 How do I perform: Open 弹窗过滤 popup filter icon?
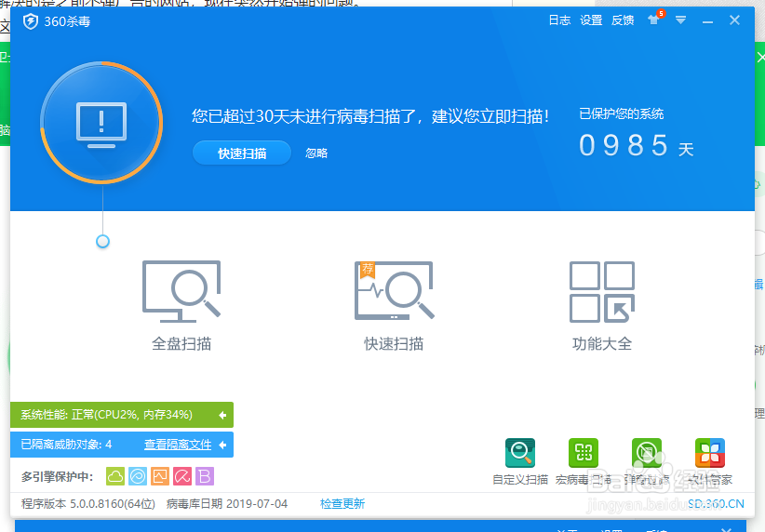pos(647,453)
